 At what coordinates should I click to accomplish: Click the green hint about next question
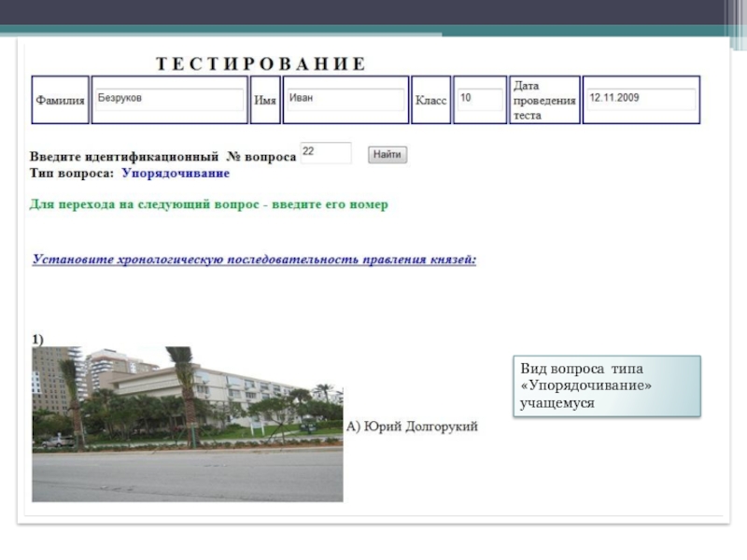[x=208, y=204]
